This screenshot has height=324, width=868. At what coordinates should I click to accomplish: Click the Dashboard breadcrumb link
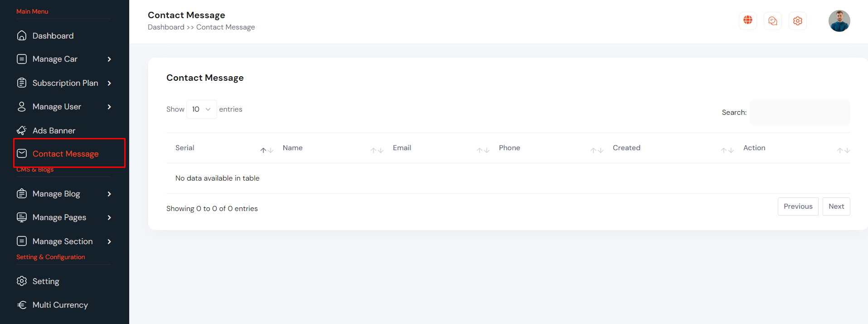click(x=166, y=27)
